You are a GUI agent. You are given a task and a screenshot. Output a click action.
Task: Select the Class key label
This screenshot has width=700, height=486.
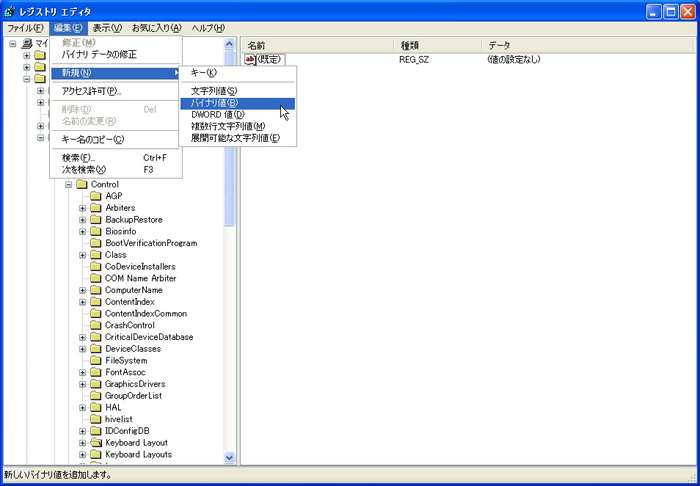tap(116, 255)
